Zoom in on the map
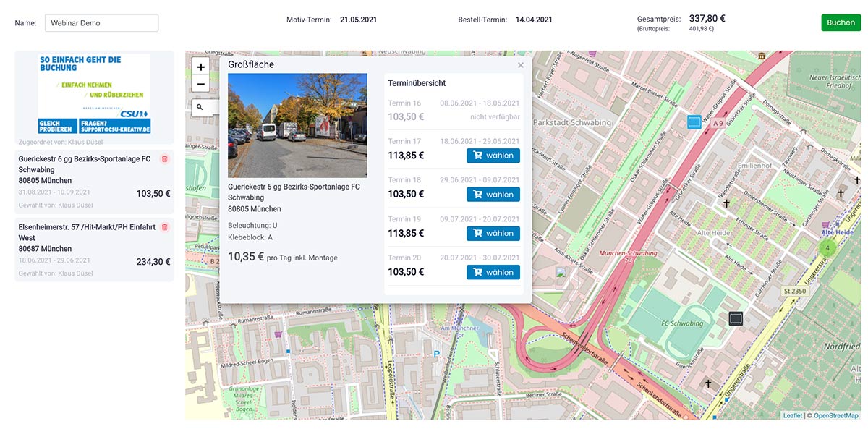Screen dimensions: 868x429 (x=201, y=67)
